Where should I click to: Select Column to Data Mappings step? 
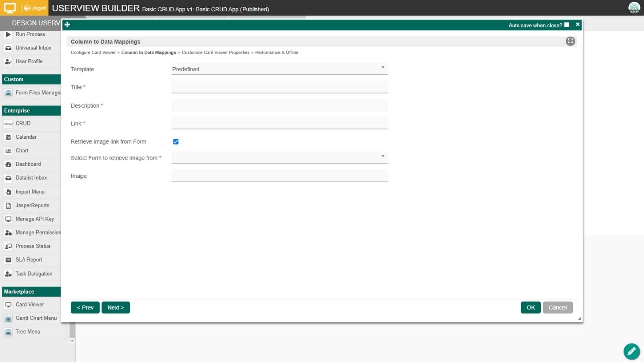[x=148, y=52]
